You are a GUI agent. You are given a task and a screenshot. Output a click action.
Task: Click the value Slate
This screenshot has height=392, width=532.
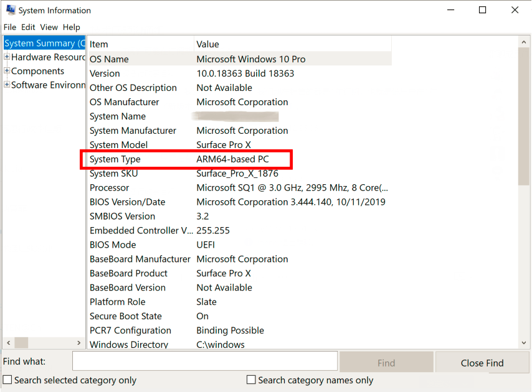click(x=206, y=302)
